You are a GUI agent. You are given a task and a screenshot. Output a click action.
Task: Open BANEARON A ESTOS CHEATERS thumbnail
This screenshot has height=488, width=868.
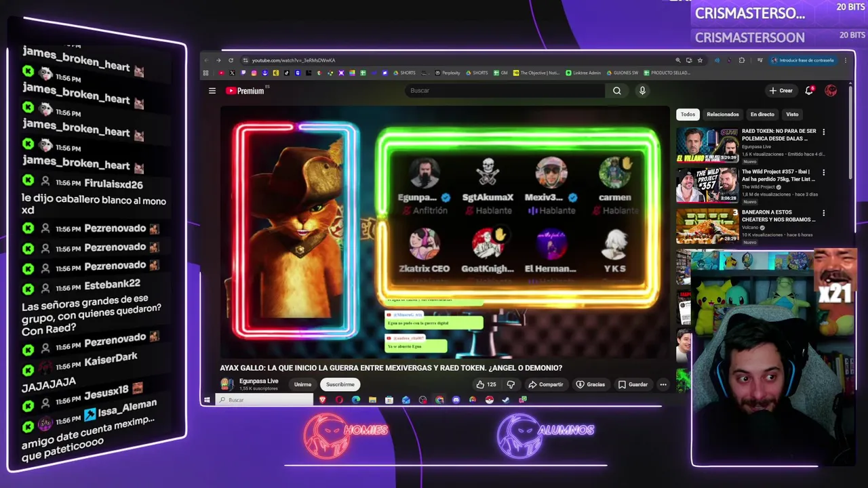click(707, 226)
